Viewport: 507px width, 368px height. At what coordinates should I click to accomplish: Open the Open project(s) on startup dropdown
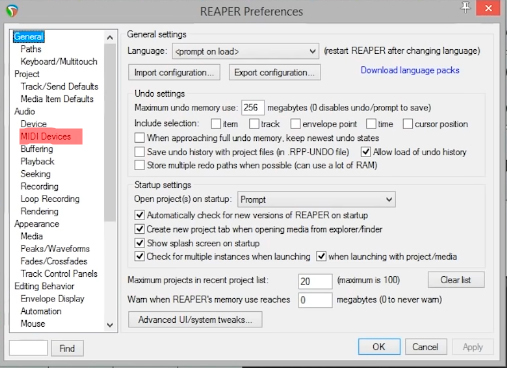[316, 199]
